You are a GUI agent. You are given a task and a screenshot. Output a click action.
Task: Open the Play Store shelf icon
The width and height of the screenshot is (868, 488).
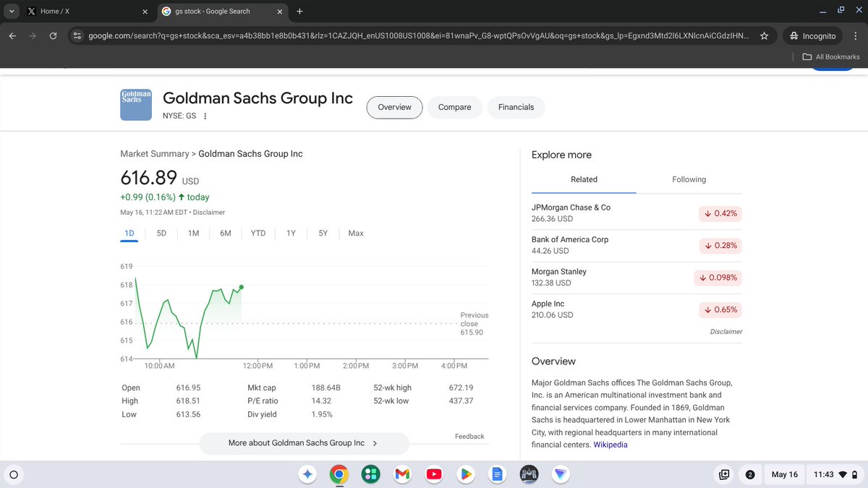pos(465,474)
